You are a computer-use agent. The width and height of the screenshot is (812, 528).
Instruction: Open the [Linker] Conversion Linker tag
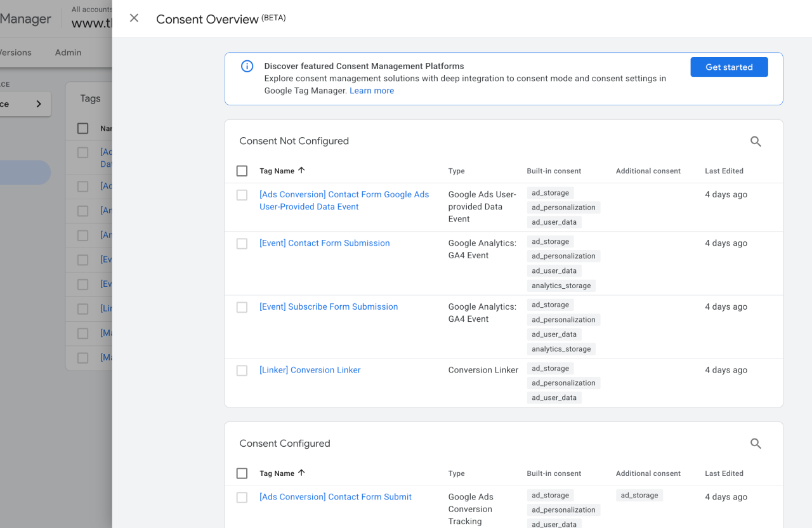tap(310, 370)
